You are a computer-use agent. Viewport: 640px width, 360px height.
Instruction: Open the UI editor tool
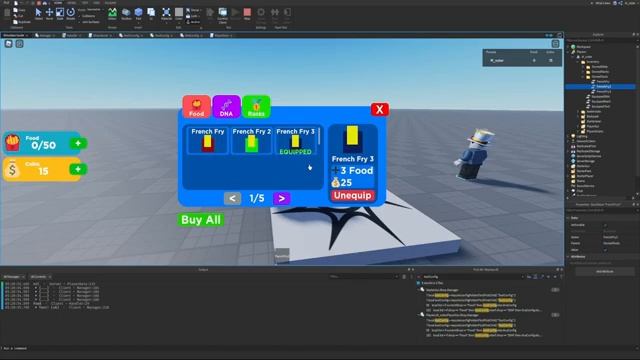151,13
